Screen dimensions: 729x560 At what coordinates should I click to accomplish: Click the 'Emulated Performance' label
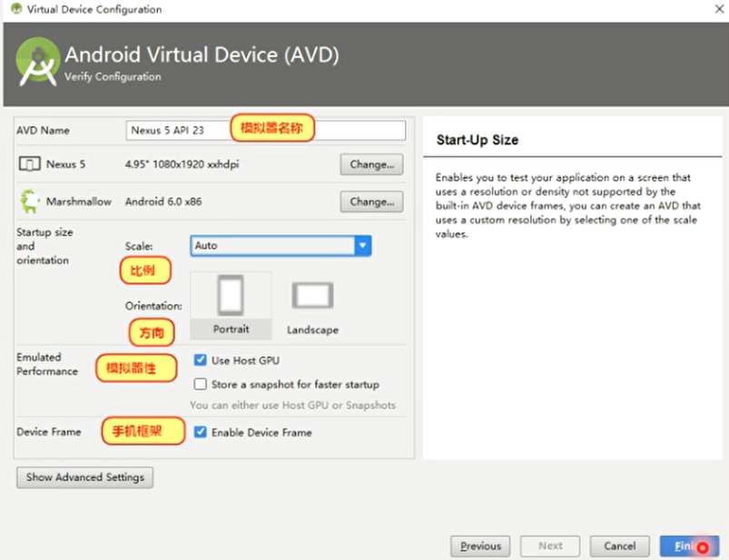47,364
